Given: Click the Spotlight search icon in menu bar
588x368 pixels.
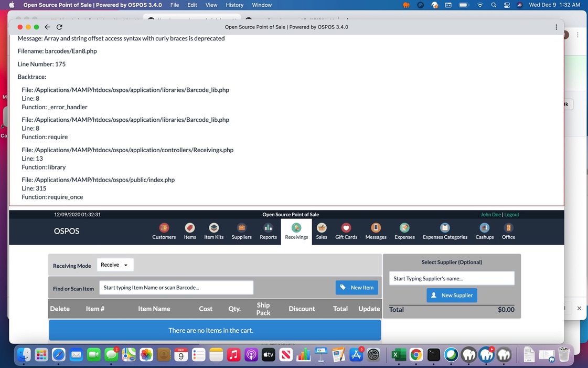Looking at the screenshot, I should coord(494,5).
